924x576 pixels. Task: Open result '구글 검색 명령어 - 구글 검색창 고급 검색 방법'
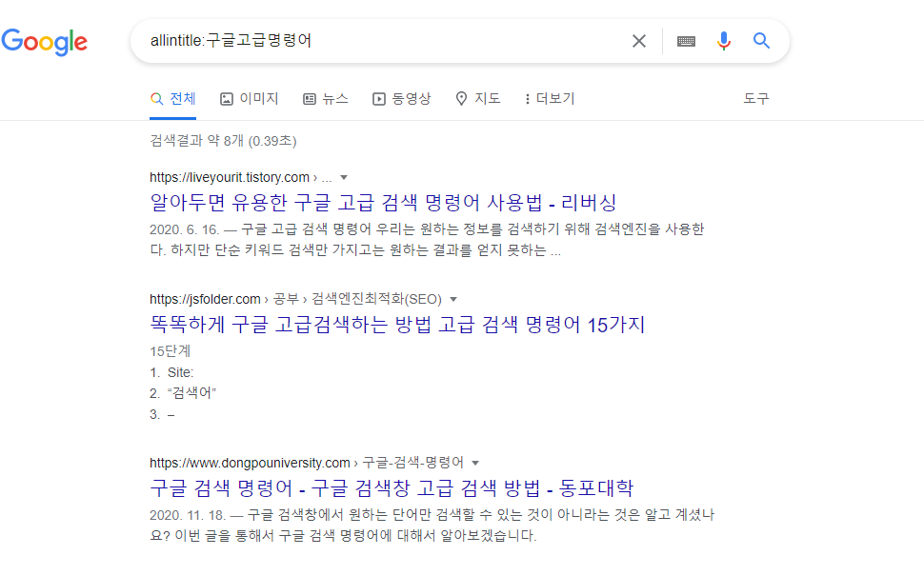392,488
